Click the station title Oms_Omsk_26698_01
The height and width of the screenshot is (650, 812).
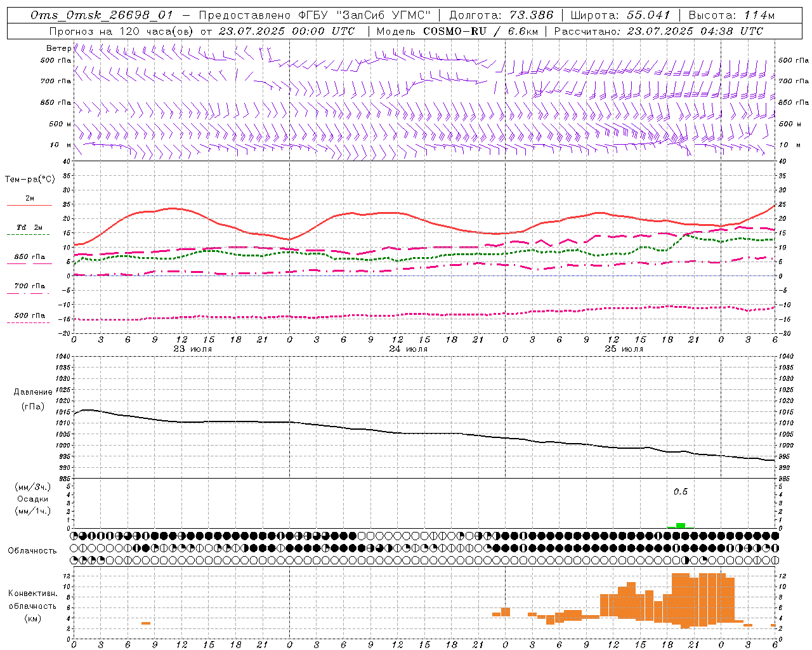101,15
